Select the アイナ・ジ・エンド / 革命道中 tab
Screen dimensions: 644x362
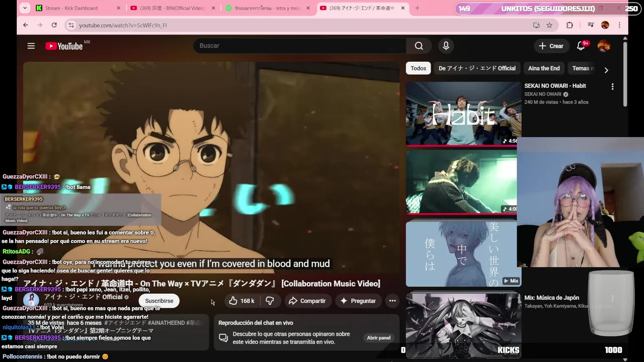tap(363, 8)
